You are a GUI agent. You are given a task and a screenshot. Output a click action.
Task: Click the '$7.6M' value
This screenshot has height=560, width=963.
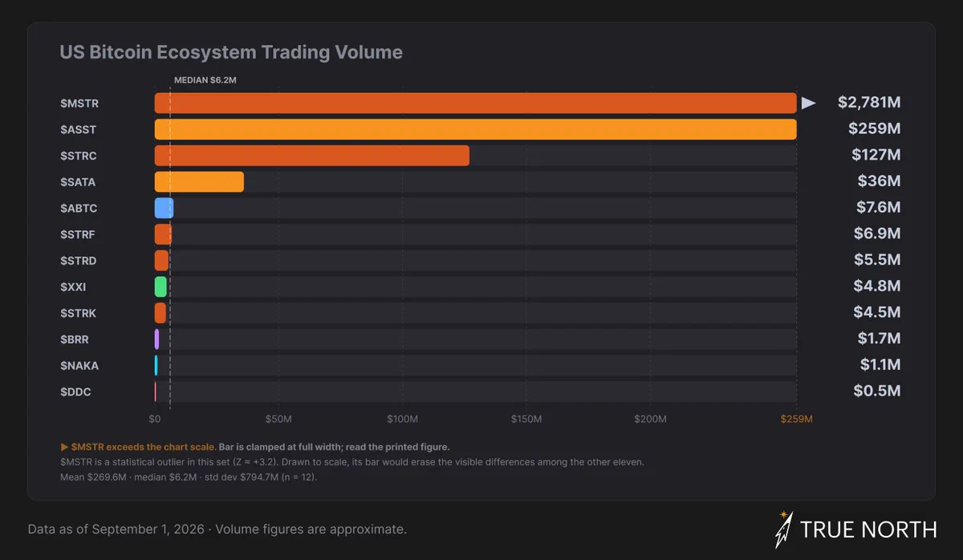click(879, 208)
